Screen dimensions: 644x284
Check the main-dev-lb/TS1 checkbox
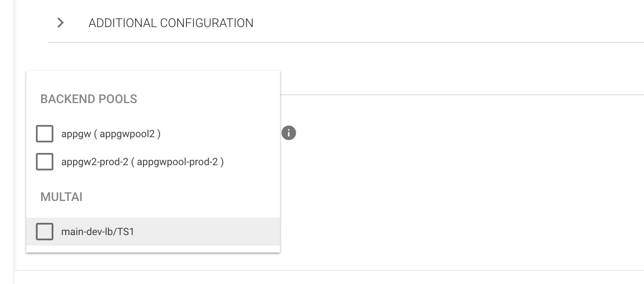click(45, 232)
